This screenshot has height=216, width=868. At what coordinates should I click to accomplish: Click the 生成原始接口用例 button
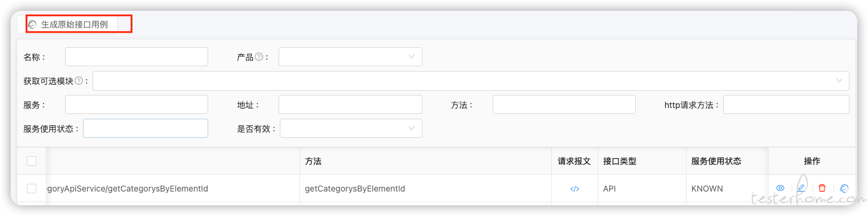75,24
